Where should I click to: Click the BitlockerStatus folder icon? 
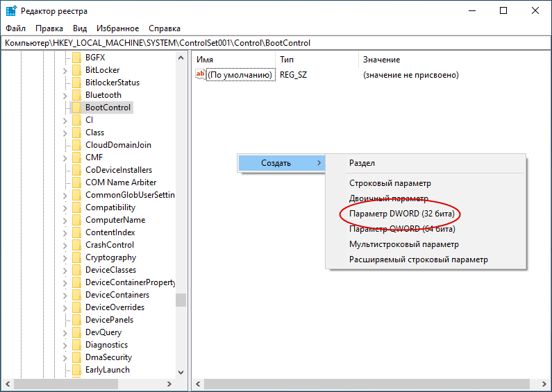[x=76, y=83]
